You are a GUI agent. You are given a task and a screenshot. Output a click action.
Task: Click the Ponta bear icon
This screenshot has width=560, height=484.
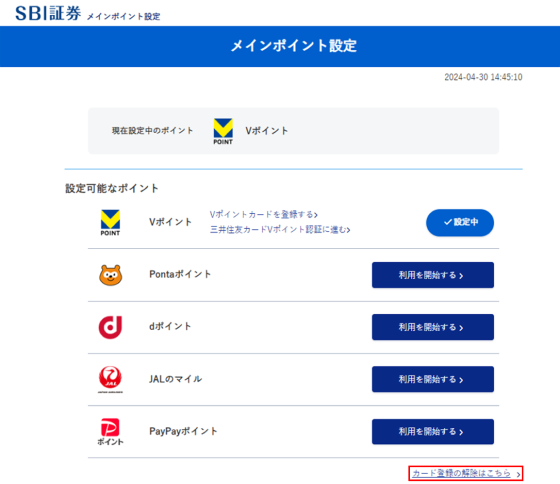(110, 275)
